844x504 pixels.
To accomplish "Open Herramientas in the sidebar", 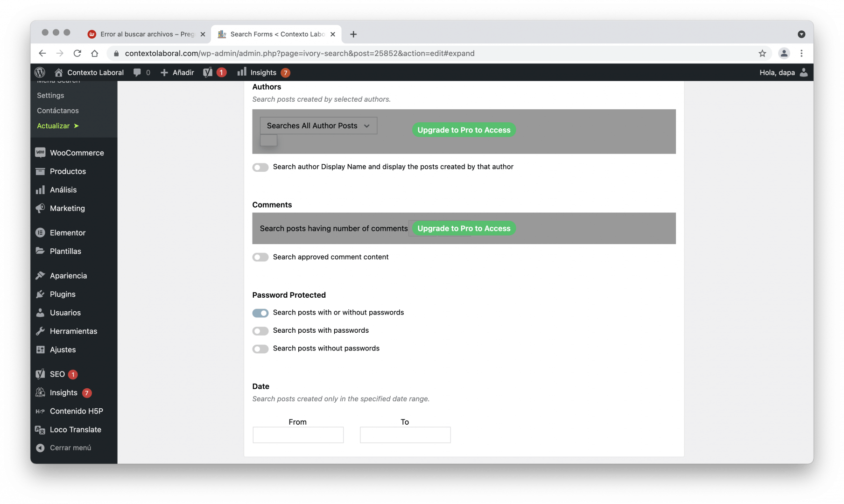I will [x=74, y=331].
